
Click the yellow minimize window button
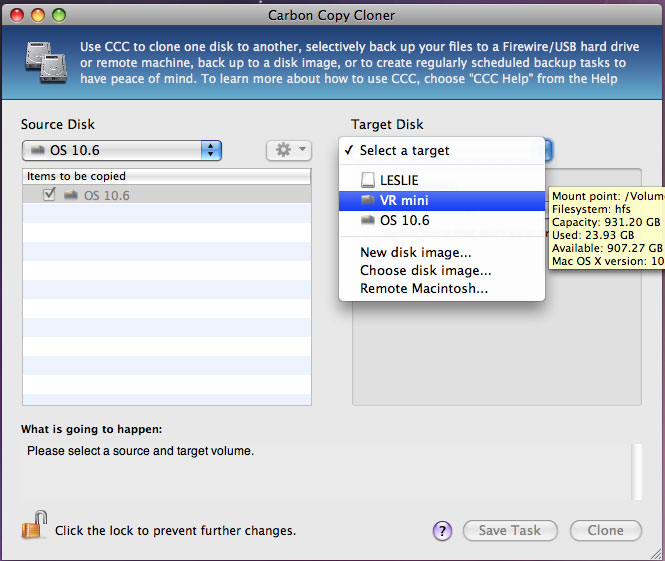[38, 15]
